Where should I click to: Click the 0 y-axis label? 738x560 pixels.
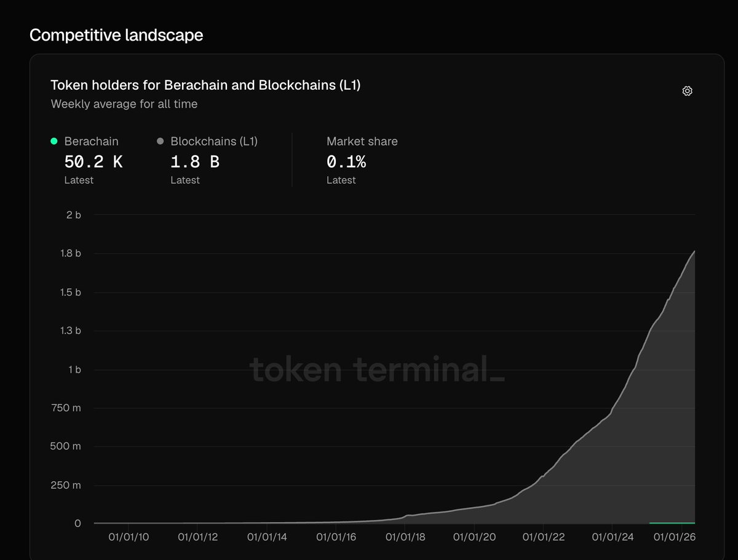[77, 524]
